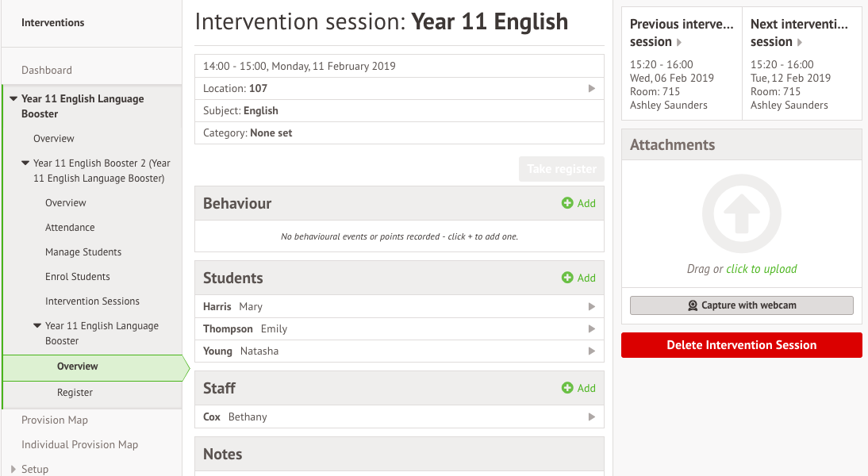Click the 'No behavioural events' message
This screenshot has height=476, width=868.
[399, 236]
